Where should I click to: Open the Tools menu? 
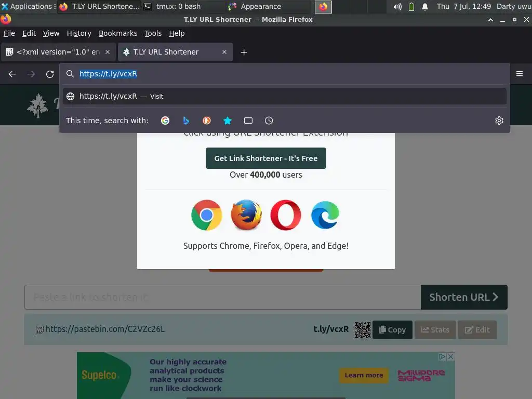pos(153,33)
